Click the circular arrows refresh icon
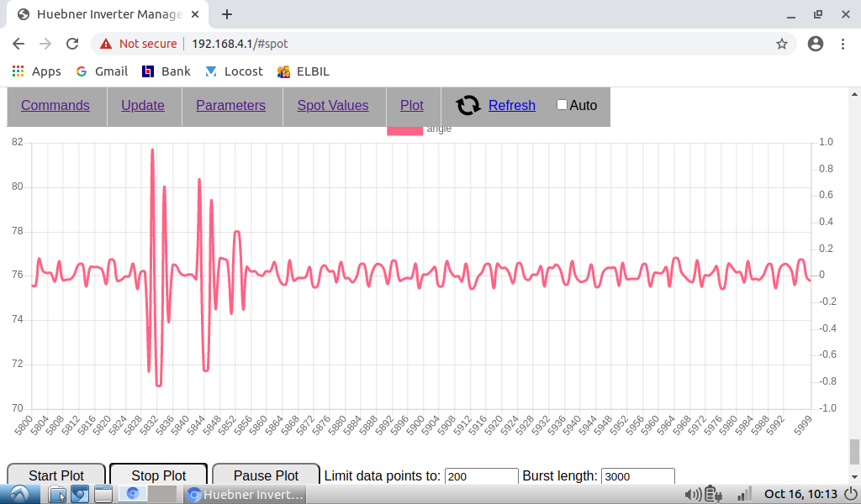This screenshot has height=504, width=861. tap(468, 105)
